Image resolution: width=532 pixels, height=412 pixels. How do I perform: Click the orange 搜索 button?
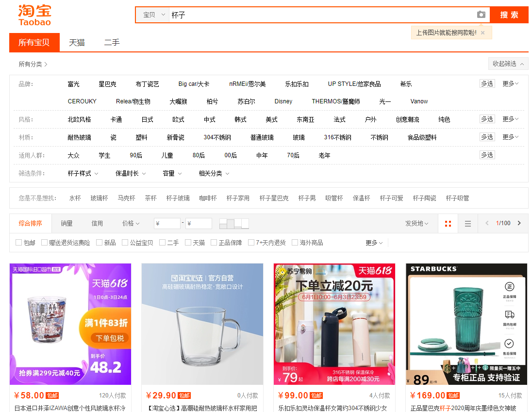click(509, 15)
